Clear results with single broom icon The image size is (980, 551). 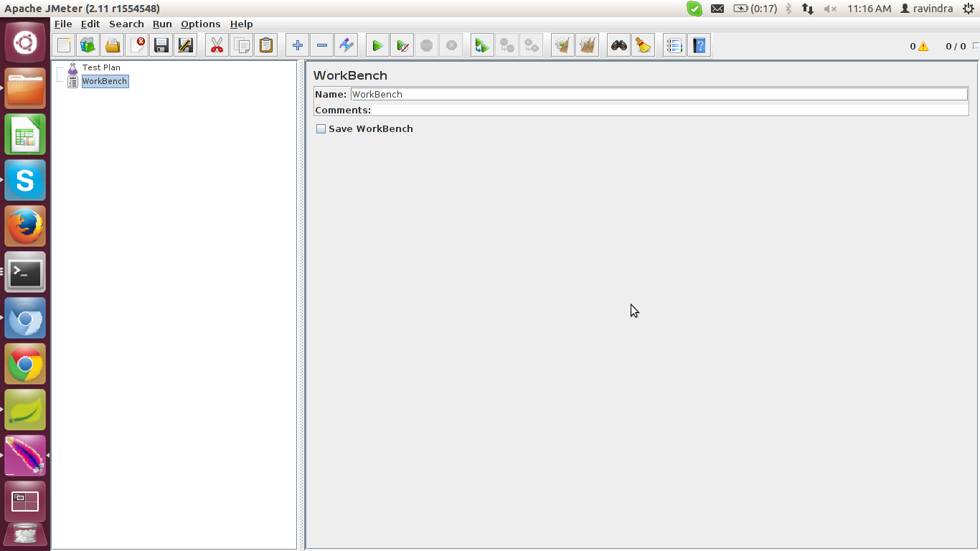(563, 46)
